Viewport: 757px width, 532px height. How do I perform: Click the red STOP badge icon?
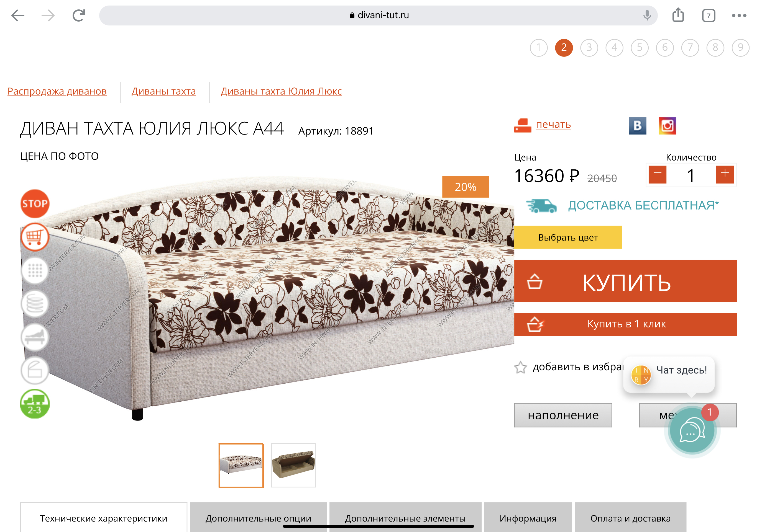tap(35, 203)
